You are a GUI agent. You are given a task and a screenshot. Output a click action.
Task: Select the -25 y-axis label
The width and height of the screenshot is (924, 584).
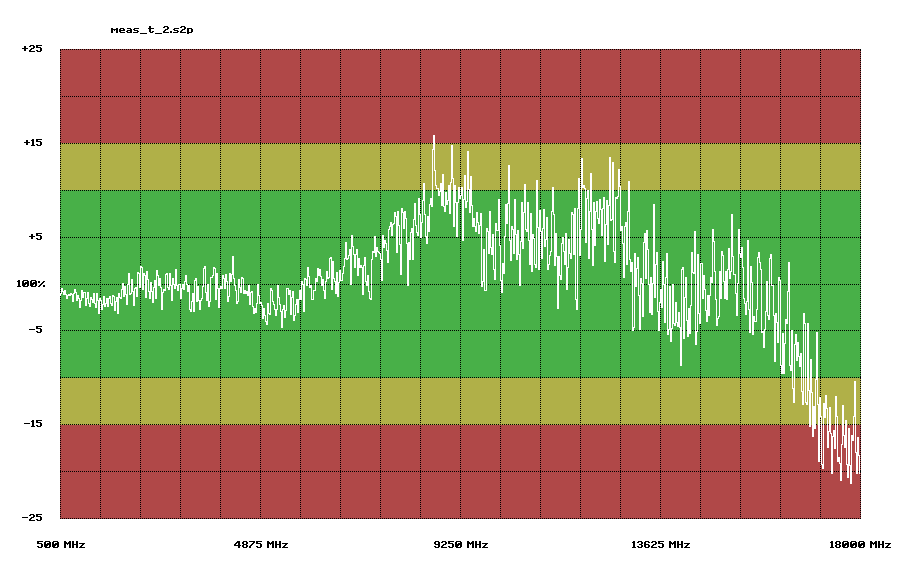[x=32, y=518]
